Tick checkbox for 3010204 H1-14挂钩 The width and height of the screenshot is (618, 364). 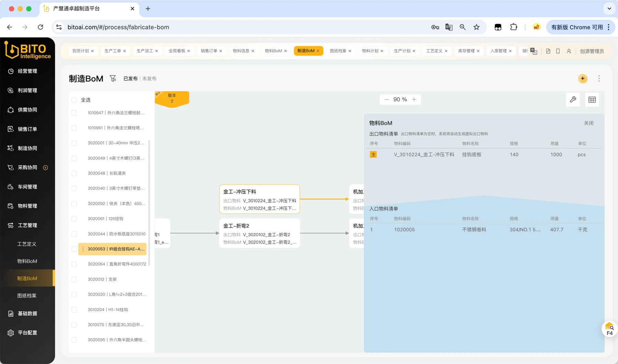point(74,310)
